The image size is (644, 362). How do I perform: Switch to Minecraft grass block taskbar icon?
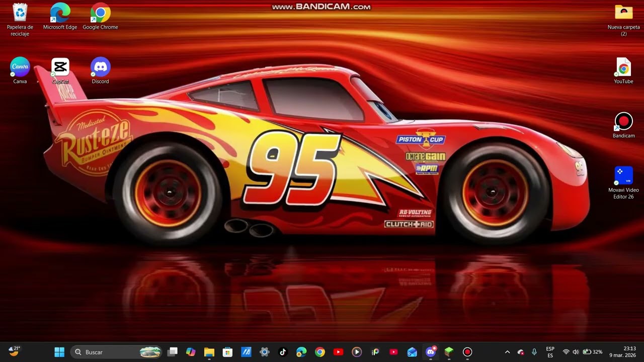449,352
